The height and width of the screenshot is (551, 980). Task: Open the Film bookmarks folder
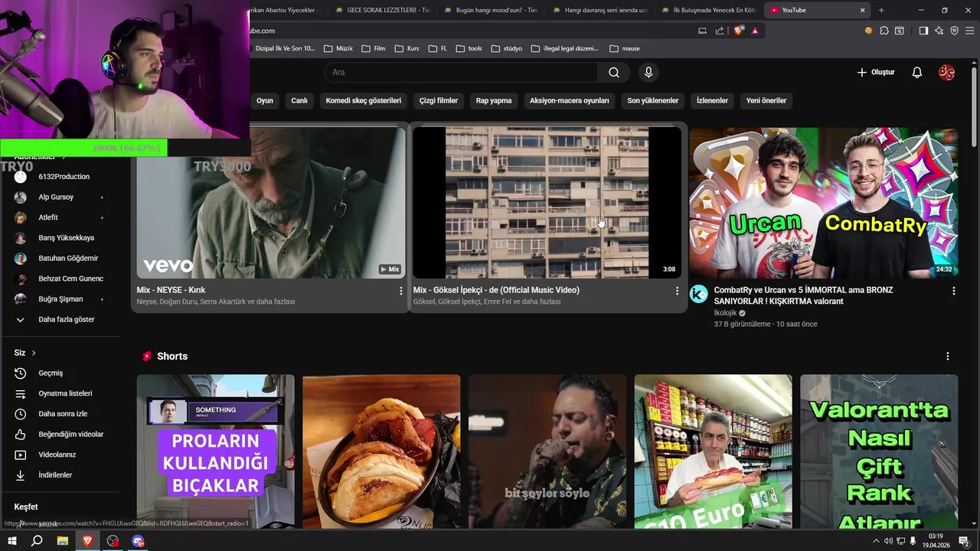pos(374,48)
